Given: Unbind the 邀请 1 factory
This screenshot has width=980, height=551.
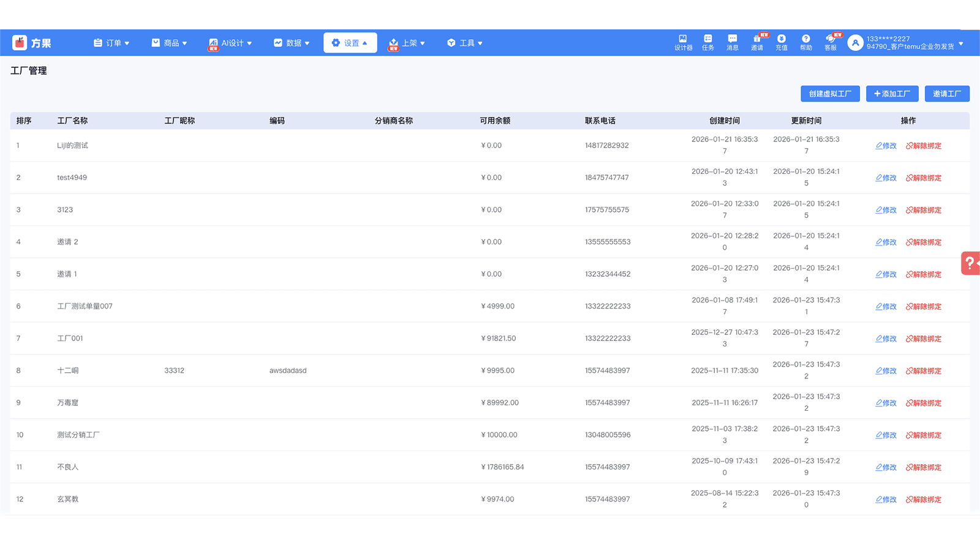Looking at the screenshot, I should click(924, 274).
